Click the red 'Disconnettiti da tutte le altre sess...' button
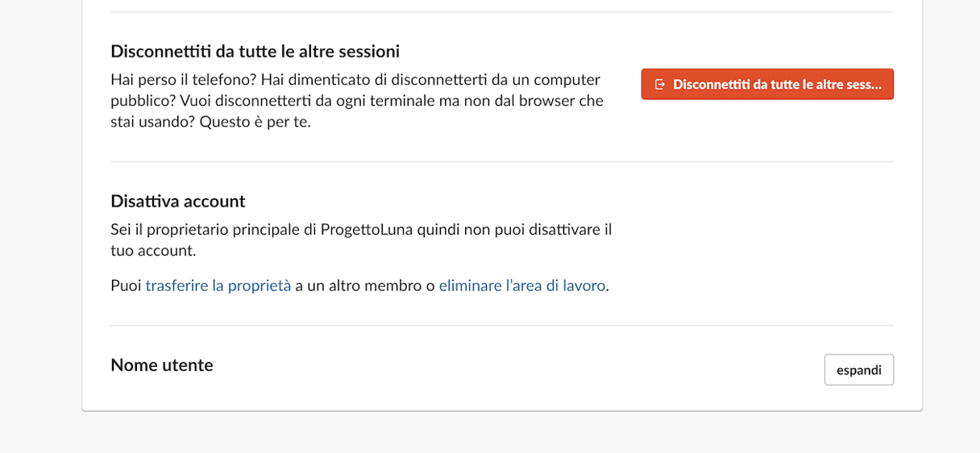980x453 pixels. coord(767,84)
